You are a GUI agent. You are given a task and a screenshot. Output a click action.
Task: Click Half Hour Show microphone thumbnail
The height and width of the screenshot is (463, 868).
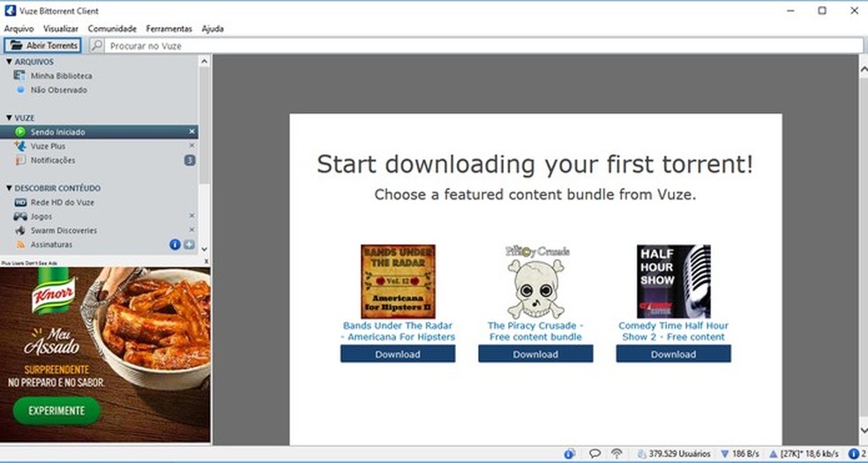[x=673, y=281]
